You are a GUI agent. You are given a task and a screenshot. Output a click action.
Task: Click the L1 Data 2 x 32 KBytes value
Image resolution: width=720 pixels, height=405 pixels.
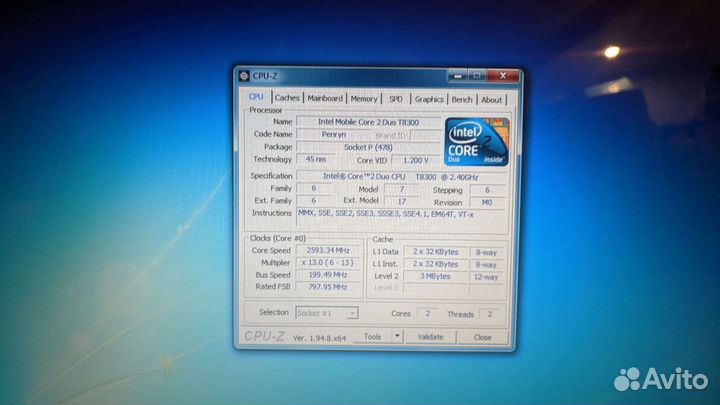[x=435, y=252]
